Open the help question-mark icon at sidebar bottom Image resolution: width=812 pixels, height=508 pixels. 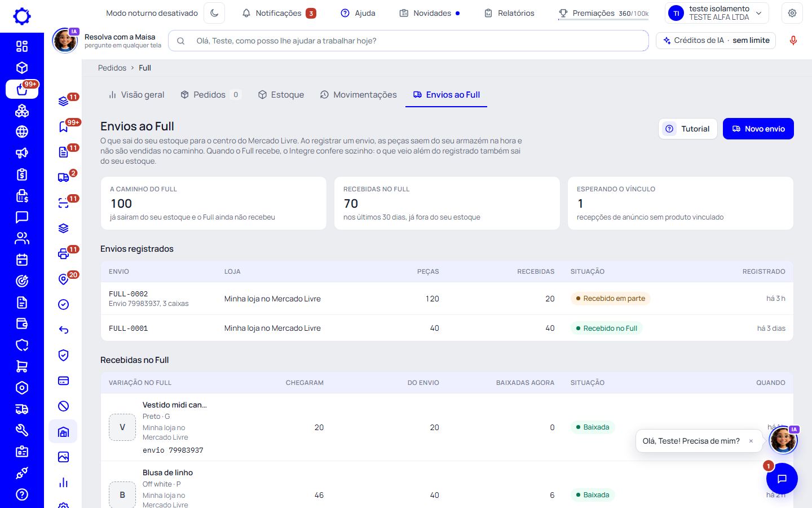22,494
